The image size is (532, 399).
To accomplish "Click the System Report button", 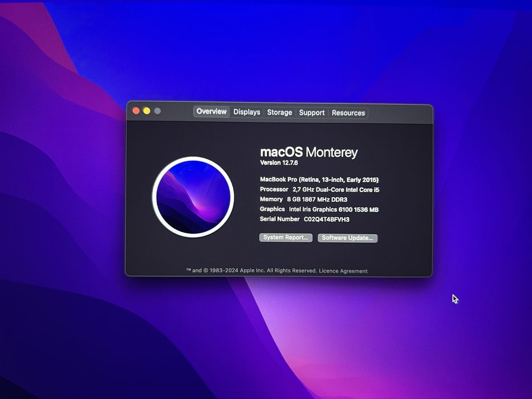I will [286, 238].
